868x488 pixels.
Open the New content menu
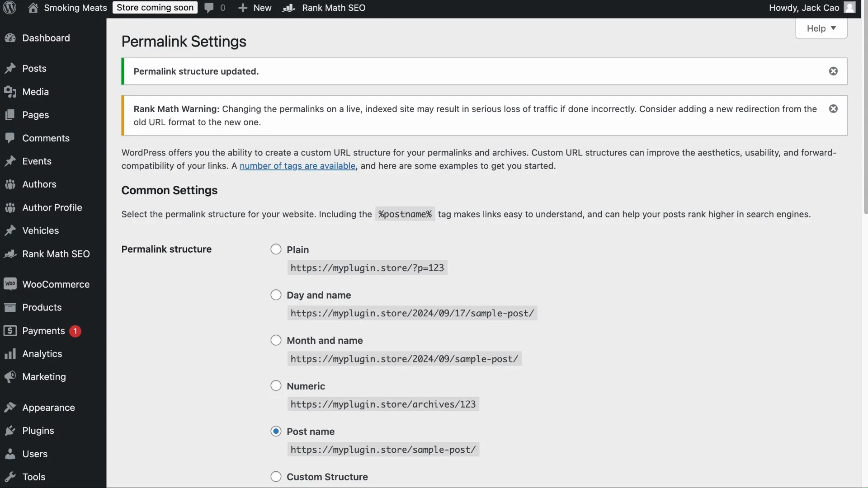tap(255, 8)
